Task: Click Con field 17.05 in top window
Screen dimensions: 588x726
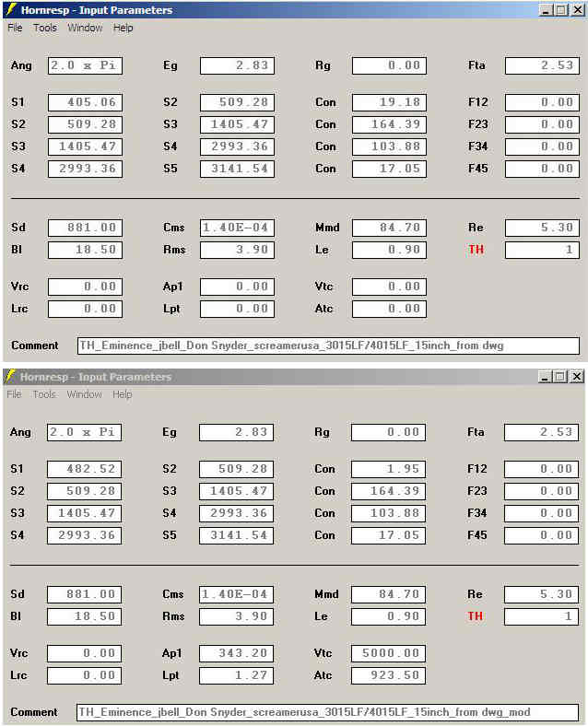Action: 389,169
